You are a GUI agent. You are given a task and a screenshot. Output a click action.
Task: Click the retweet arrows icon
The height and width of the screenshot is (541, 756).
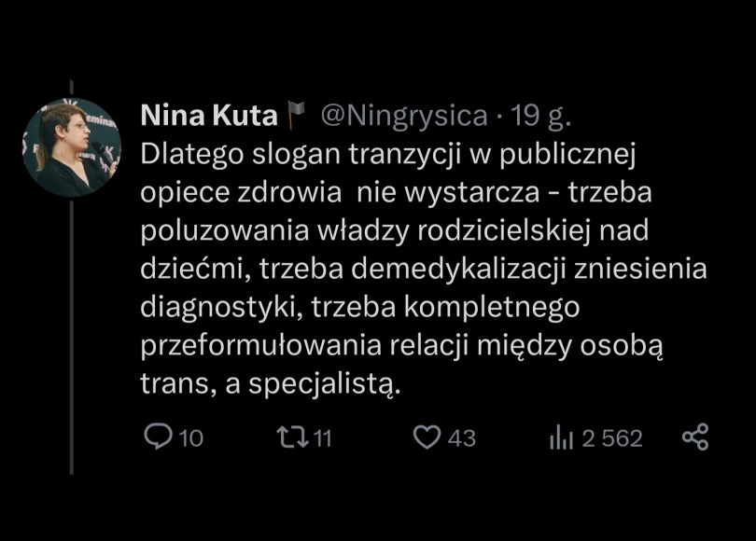pos(292,437)
